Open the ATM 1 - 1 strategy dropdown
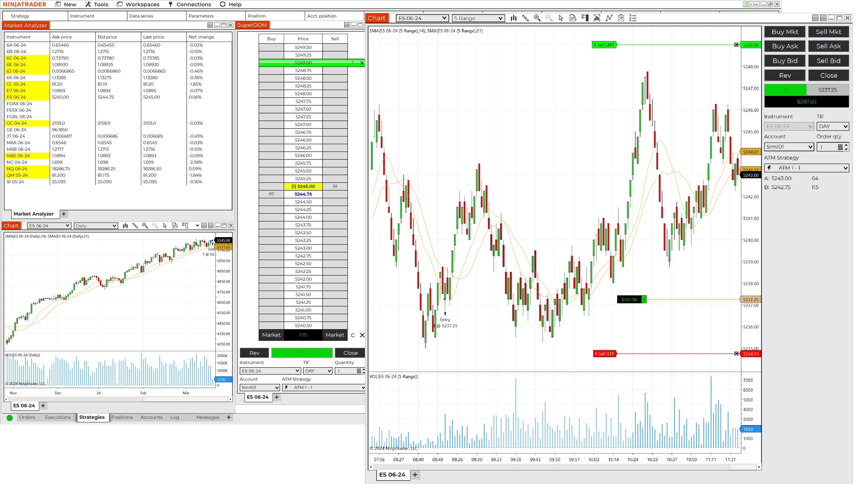Image resolution: width=868 pixels, height=499 pixels. [x=806, y=168]
